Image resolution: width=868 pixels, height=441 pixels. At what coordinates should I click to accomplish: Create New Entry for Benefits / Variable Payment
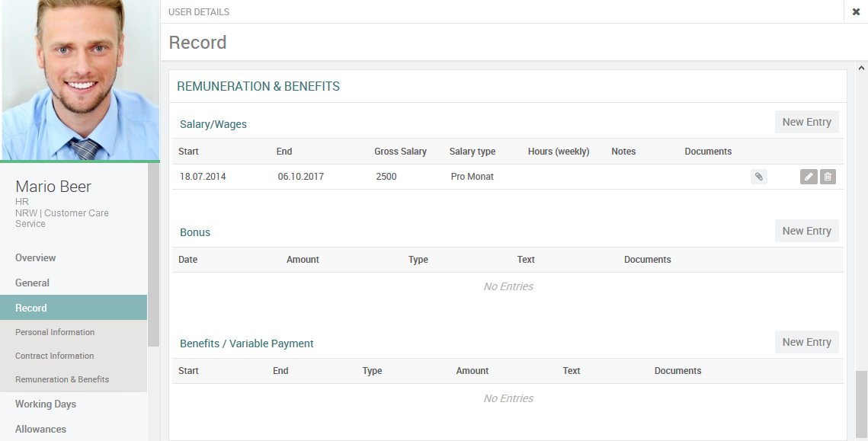coord(806,342)
